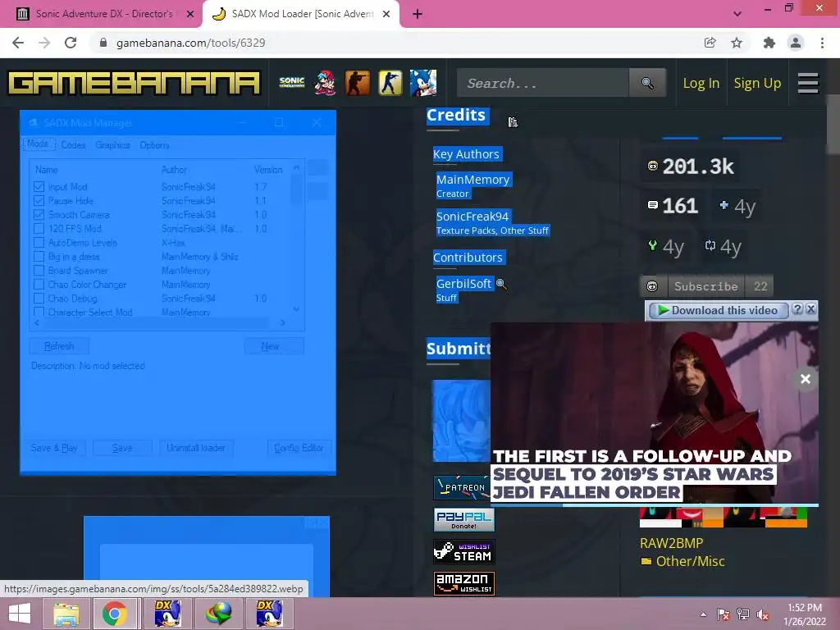Toggle the Board Spawner checkbox
The width and height of the screenshot is (840, 630).
[39, 270]
